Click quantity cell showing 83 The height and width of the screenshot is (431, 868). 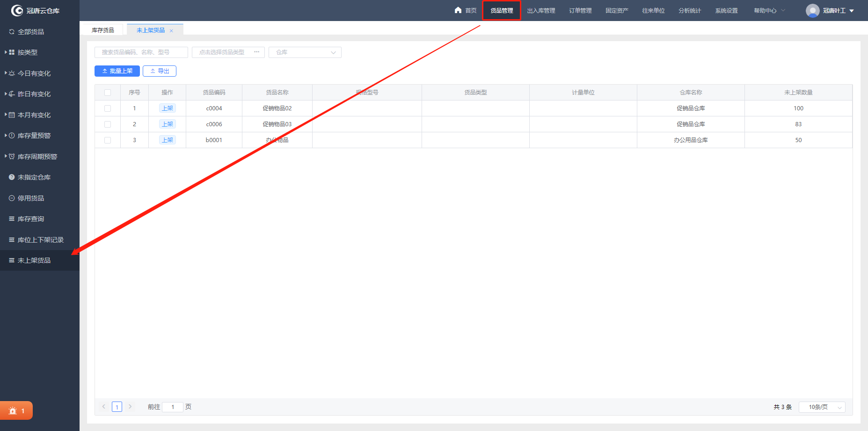798,124
